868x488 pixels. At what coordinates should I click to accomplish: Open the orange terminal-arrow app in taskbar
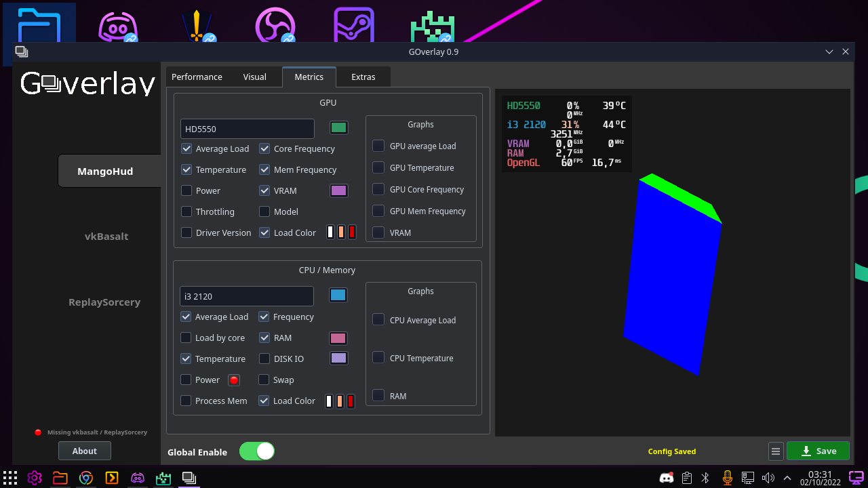click(112, 477)
